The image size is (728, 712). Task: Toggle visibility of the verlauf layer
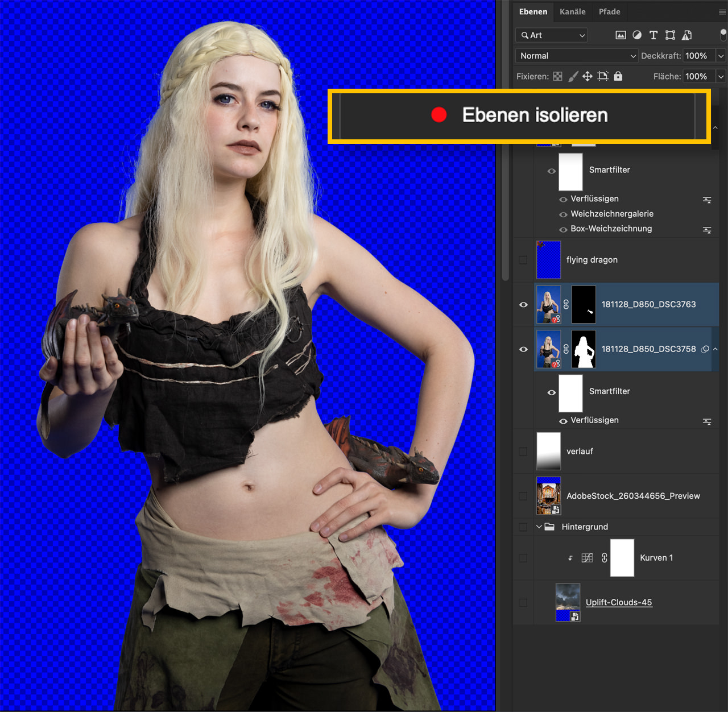click(x=523, y=452)
